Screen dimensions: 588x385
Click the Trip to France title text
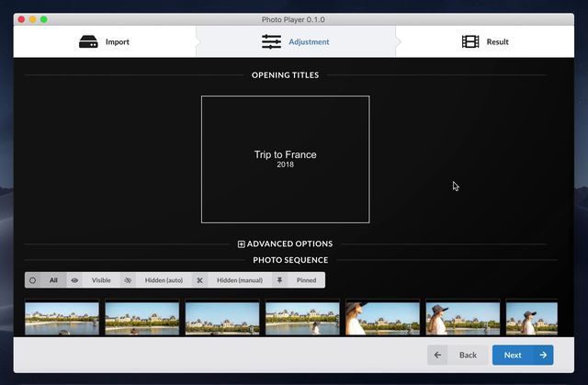[x=286, y=154]
